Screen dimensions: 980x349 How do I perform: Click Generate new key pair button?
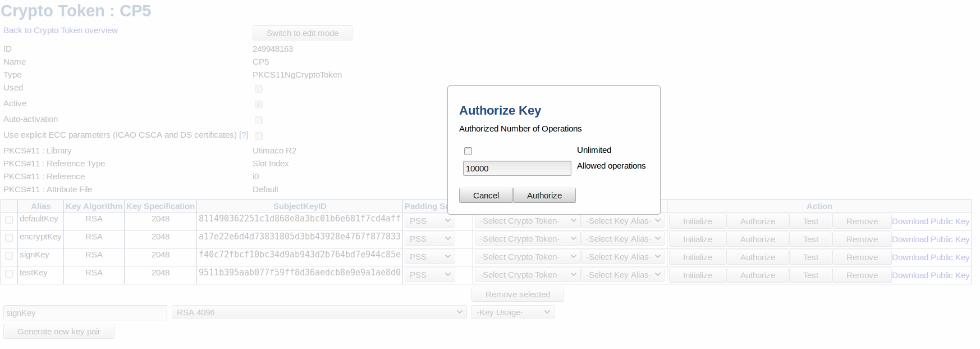(x=59, y=332)
